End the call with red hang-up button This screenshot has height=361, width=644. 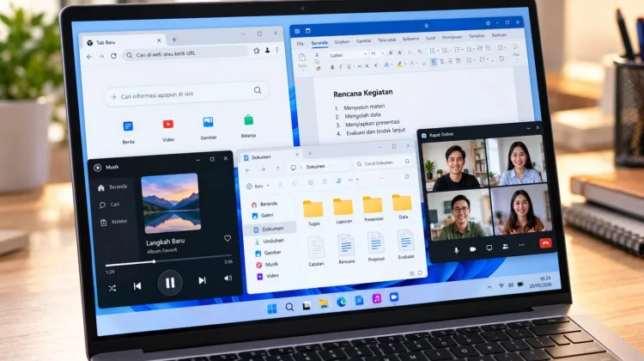545,243
